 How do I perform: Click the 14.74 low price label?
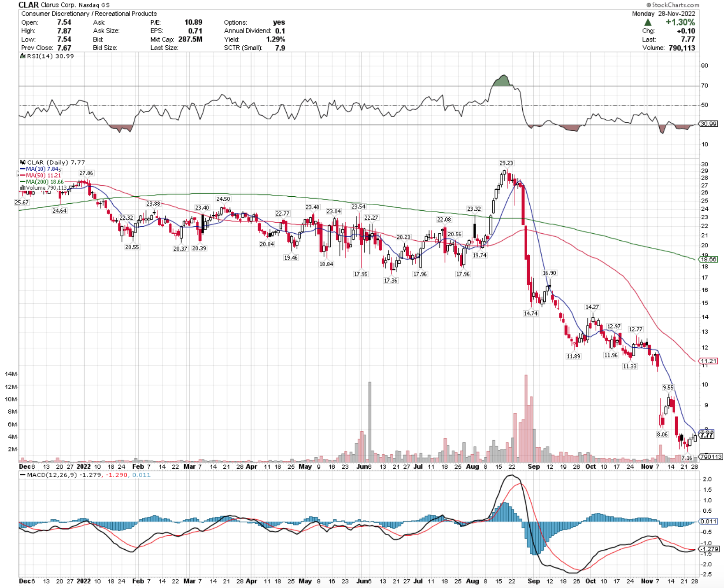[531, 313]
